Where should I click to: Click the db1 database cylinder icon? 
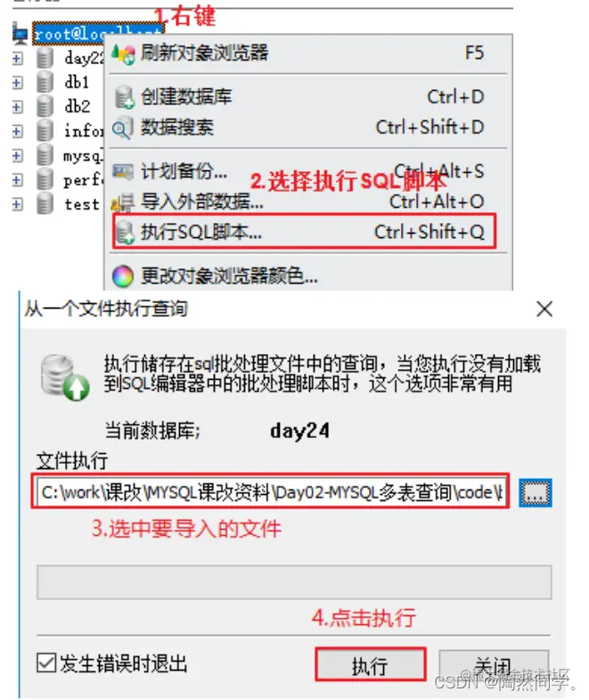point(45,82)
